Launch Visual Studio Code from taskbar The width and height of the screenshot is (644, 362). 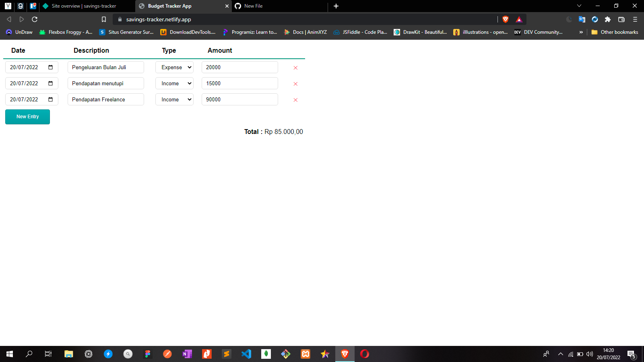click(x=246, y=354)
